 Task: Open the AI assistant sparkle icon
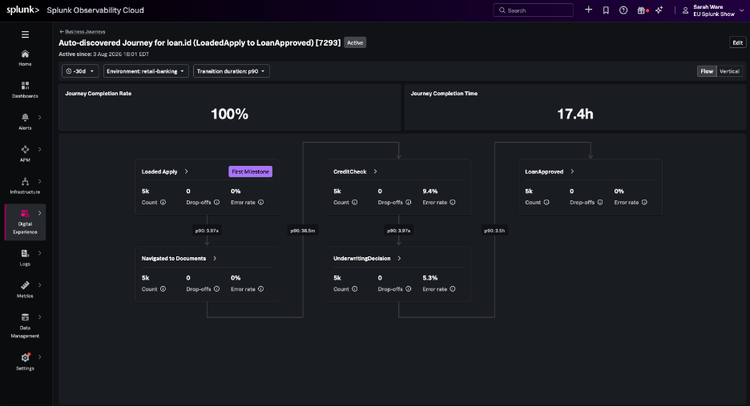(659, 10)
